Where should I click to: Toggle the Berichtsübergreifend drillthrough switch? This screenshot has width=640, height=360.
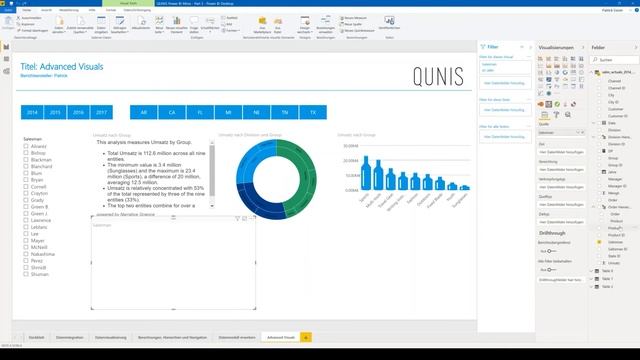(x=551, y=251)
